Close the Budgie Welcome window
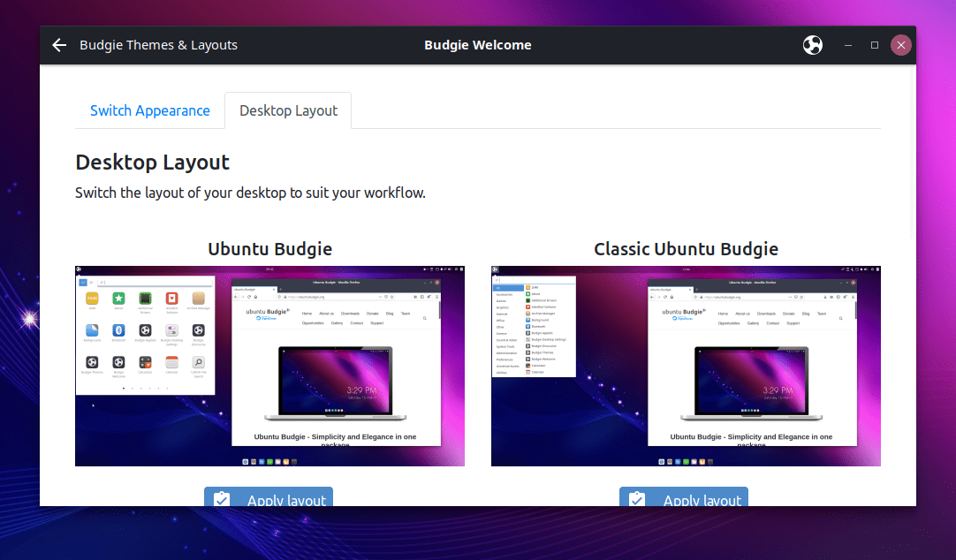 click(x=900, y=45)
